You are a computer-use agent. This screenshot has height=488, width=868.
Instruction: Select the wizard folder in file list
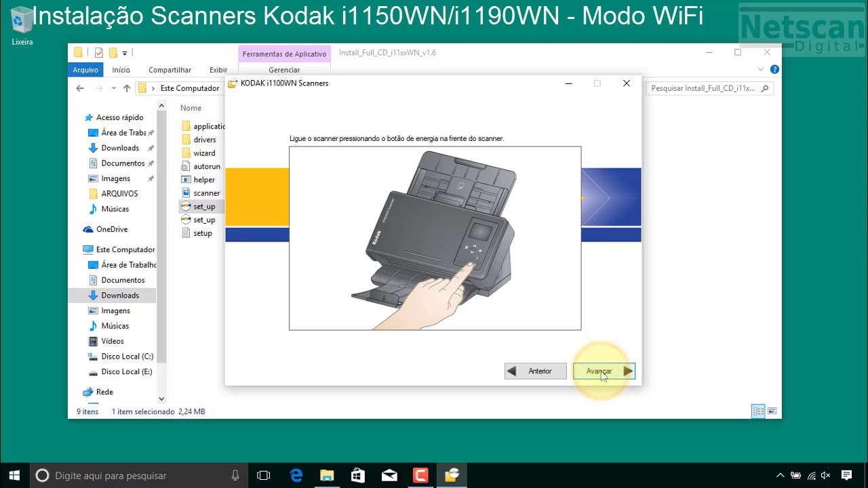[203, 153]
